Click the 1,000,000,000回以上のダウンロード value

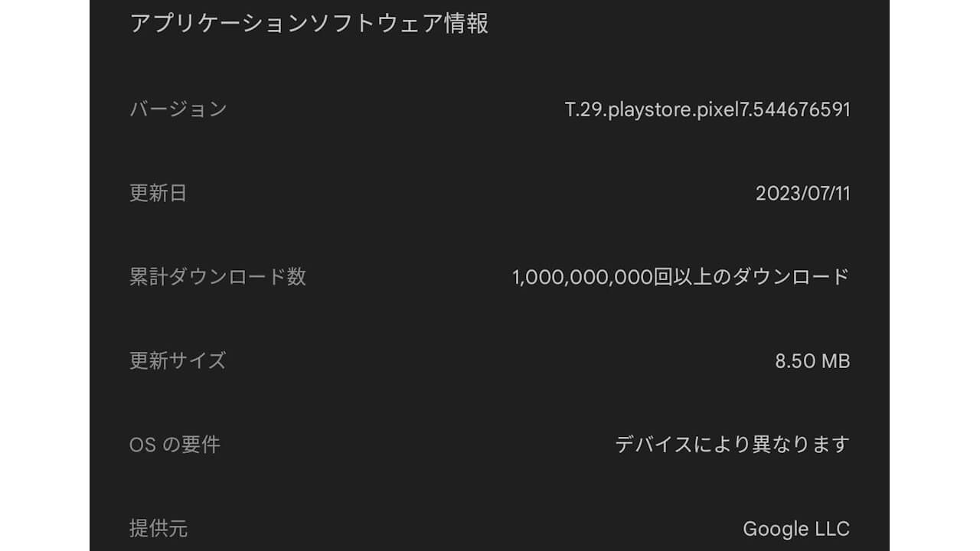click(681, 277)
